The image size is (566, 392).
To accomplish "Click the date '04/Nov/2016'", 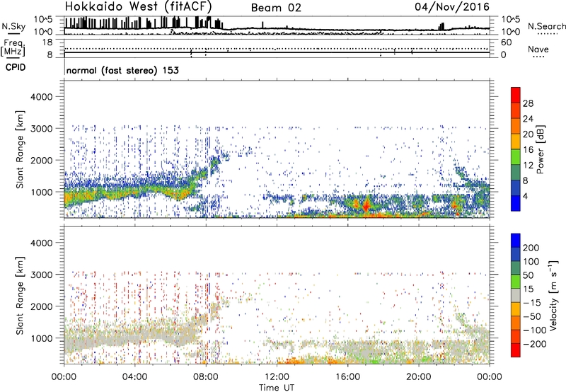I will [x=452, y=7].
